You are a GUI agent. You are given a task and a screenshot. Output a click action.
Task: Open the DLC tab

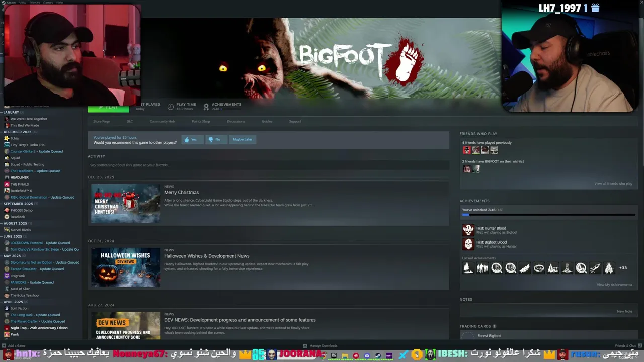click(130, 121)
